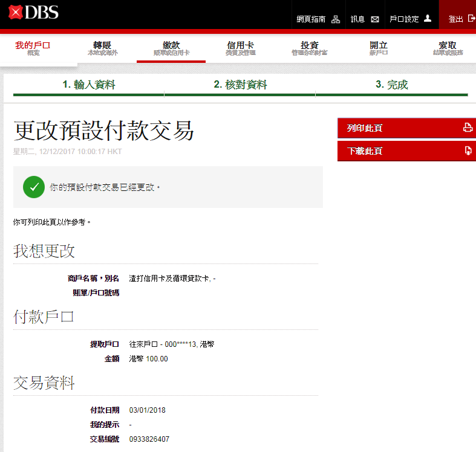The width and height of the screenshot is (476, 452).
Task: Click the printer icon
Action: pyautogui.click(x=467, y=128)
